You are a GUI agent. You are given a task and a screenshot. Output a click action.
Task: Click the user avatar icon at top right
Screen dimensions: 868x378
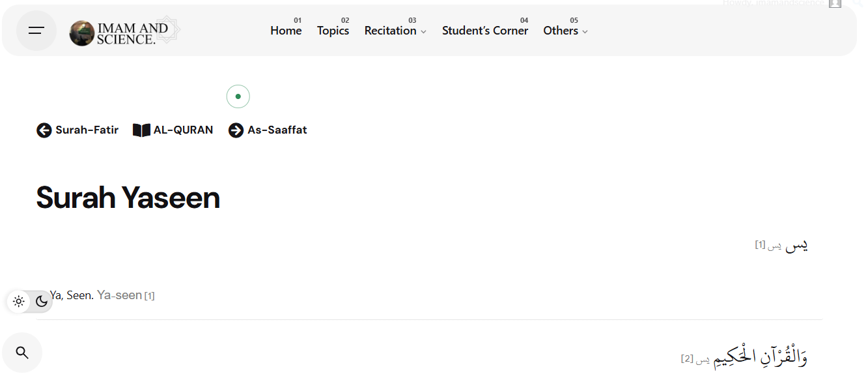point(835,3)
